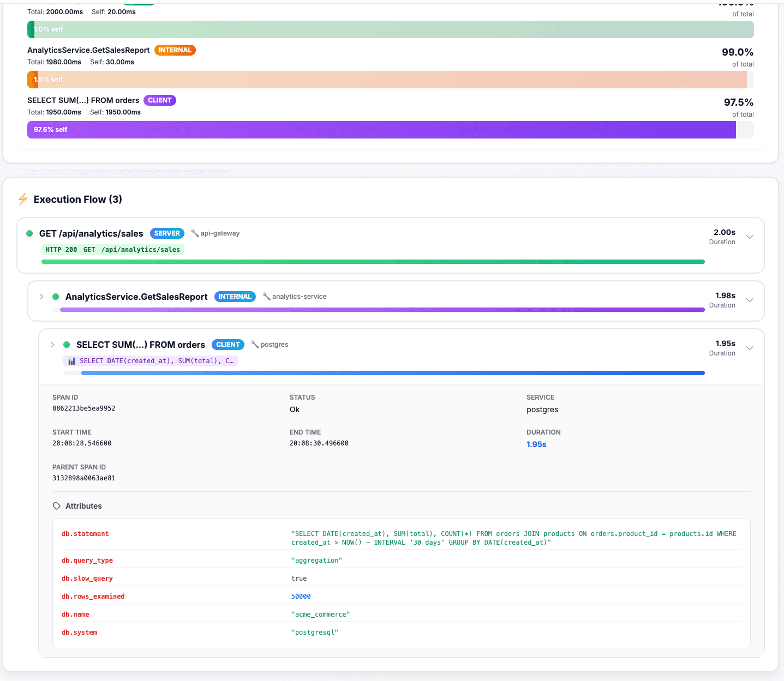Screen dimensions: 784x681
Task: Click the 50000 rows examined value
Action: pos(301,596)
